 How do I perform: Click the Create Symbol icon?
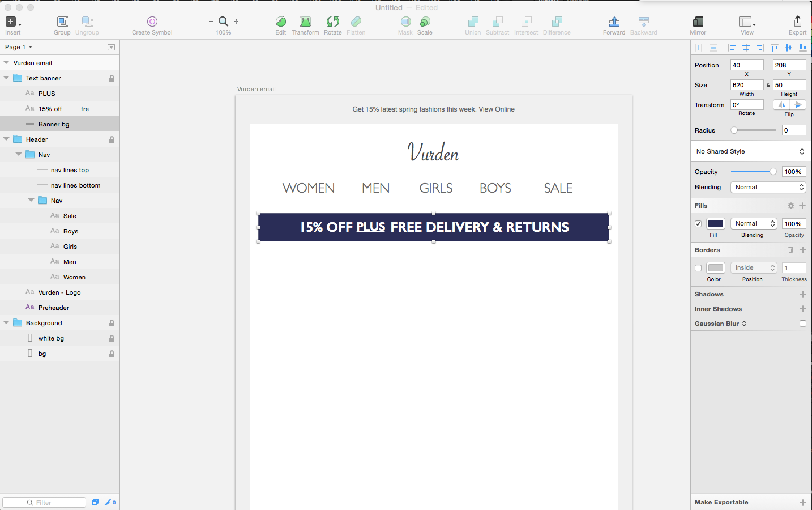point(152,22)
